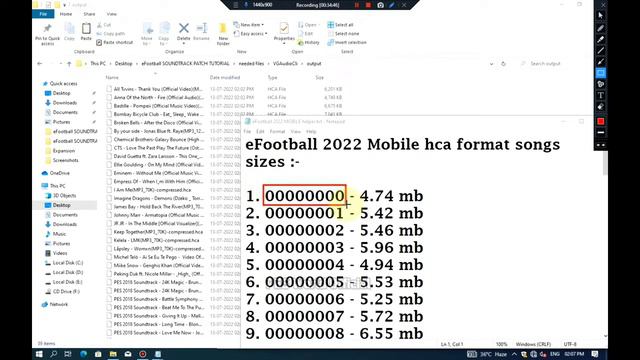Open the Properties dropdown in ribbon
Viewport: 640px width, 360px height.
point(284,43)
